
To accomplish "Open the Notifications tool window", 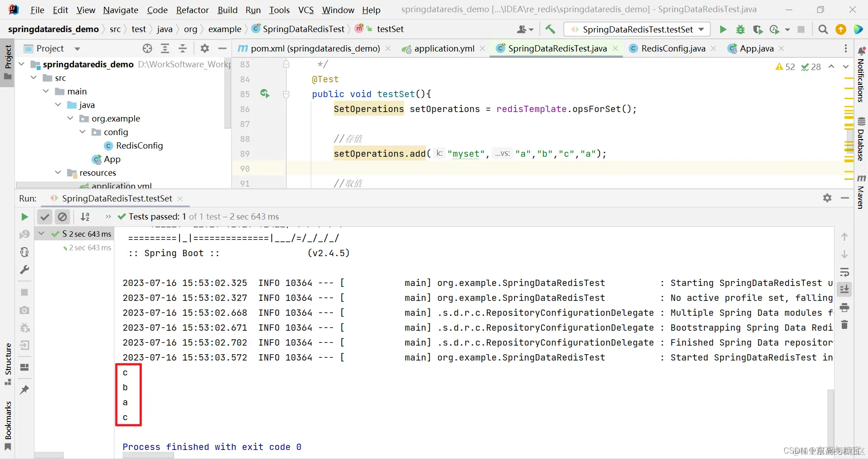I will 861,75.
